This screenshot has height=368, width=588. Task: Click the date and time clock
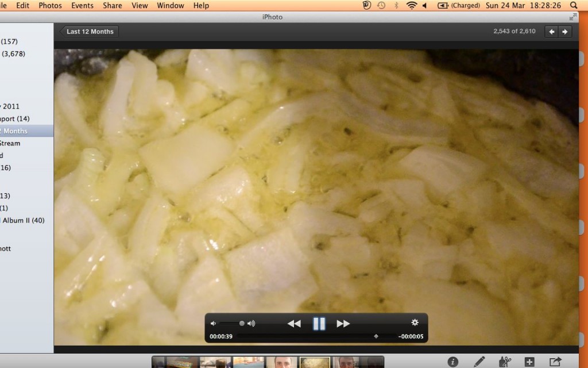[x=523, y=5]
